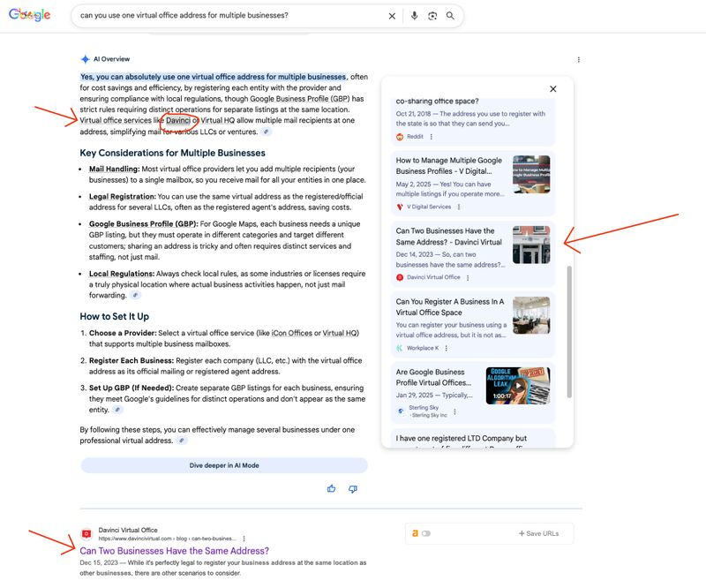Click inside the search input field
The image size is (706, 588).
221,16
